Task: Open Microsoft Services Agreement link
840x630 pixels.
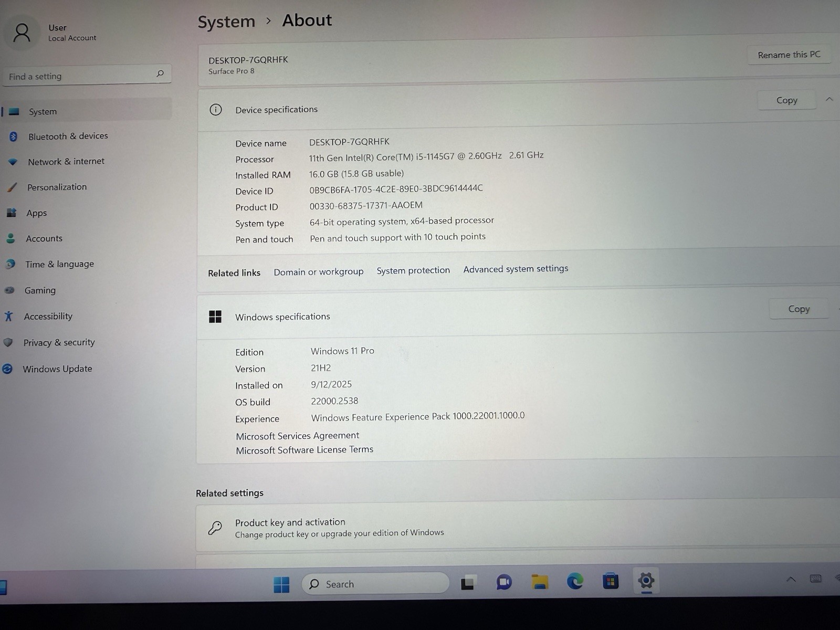Action: point(297,436)
